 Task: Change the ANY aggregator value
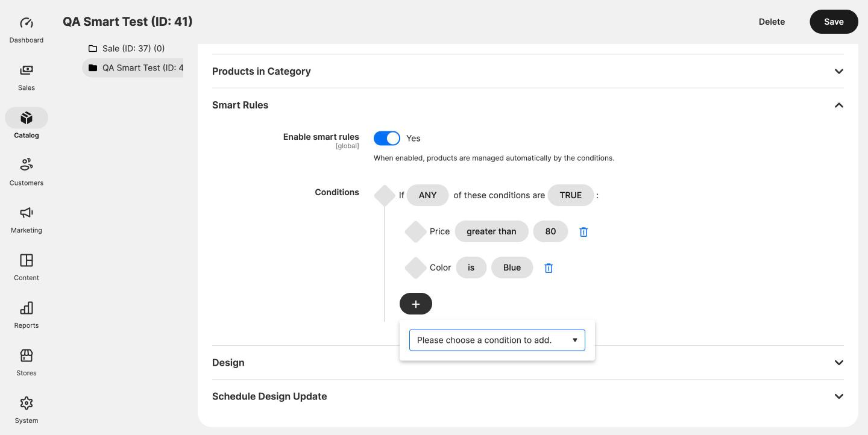[x=427, y=195]
